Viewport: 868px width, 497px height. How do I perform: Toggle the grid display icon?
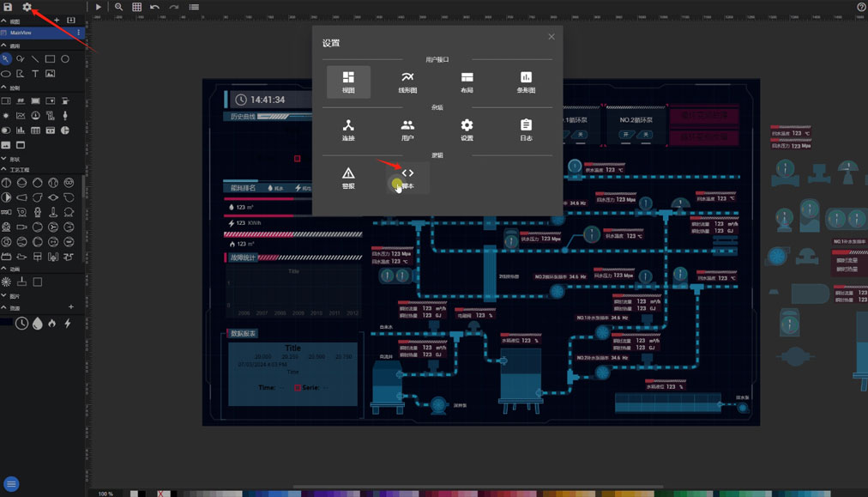tap(136, 7)
